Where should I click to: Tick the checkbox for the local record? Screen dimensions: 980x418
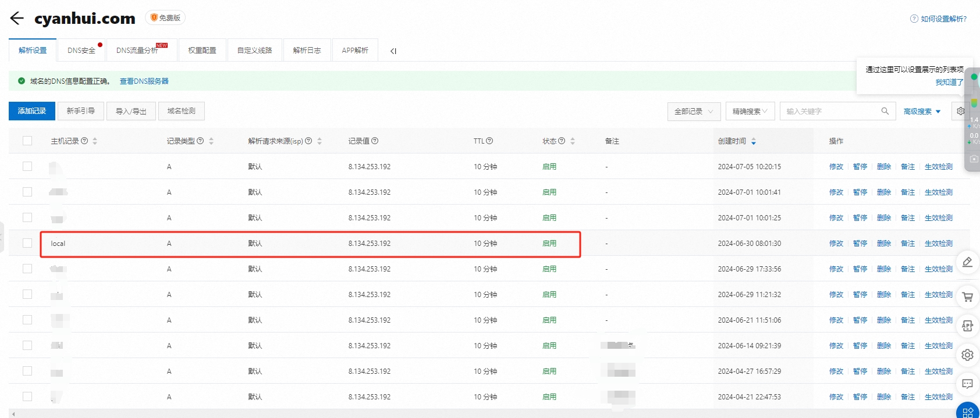[27, 243]
